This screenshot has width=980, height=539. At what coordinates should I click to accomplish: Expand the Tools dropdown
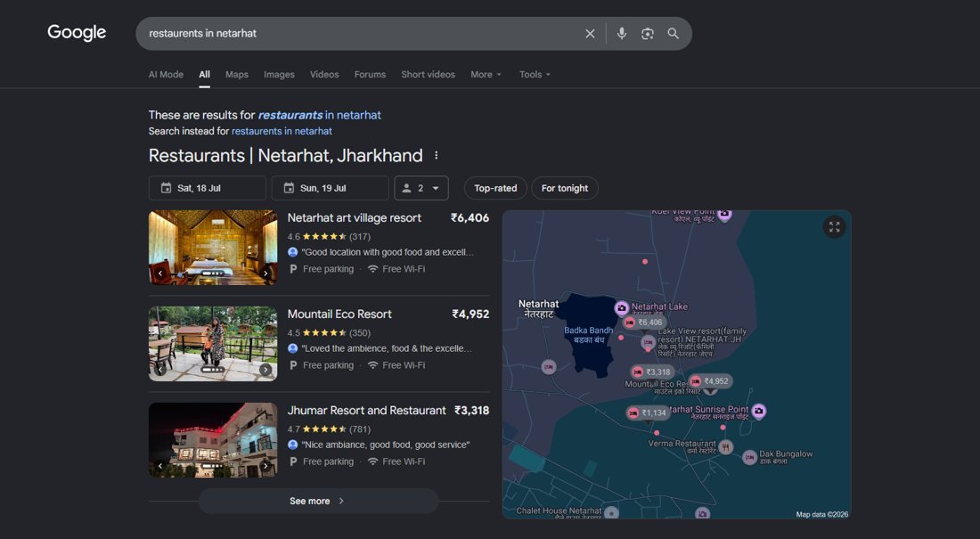point(535,75)
